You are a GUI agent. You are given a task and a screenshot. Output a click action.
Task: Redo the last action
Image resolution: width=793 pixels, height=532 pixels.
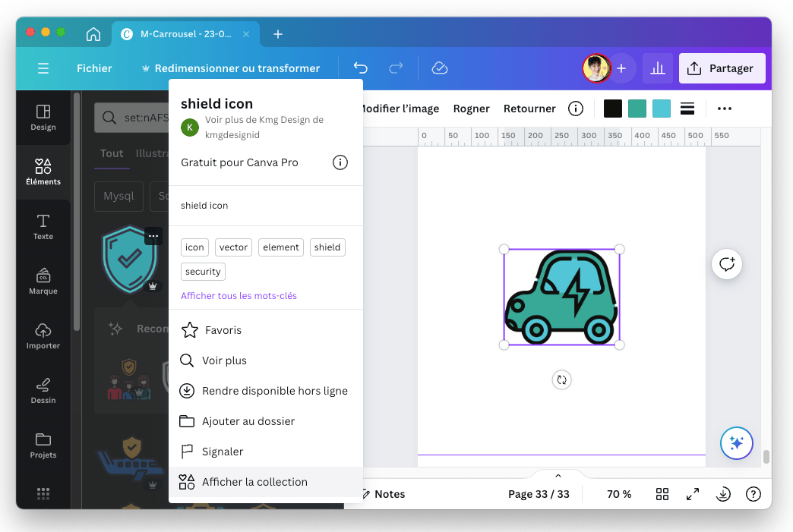[x=396, y=68]
